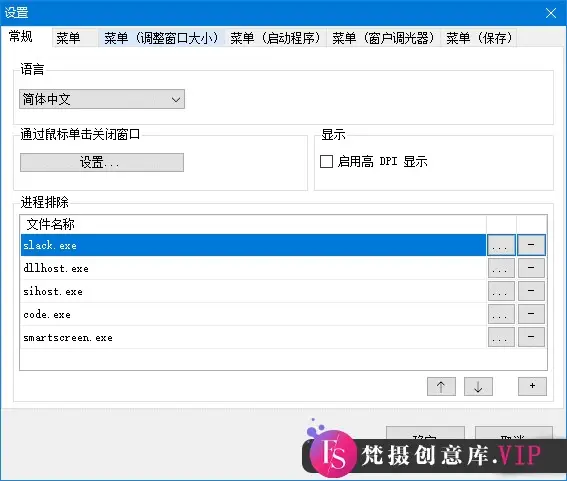Switch to the 常规 tab
The width and height of the screenshot is (567, 481).
(x=26, y=37)
